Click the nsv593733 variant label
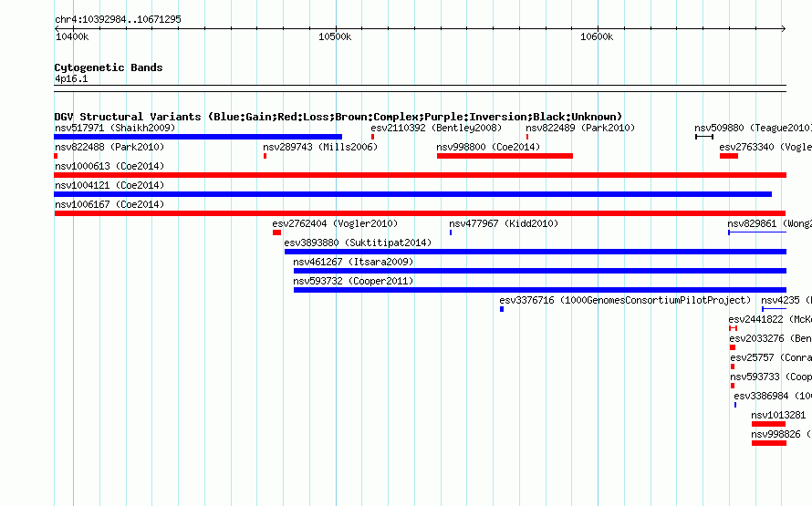812x506 pixels. pos(771,377)
